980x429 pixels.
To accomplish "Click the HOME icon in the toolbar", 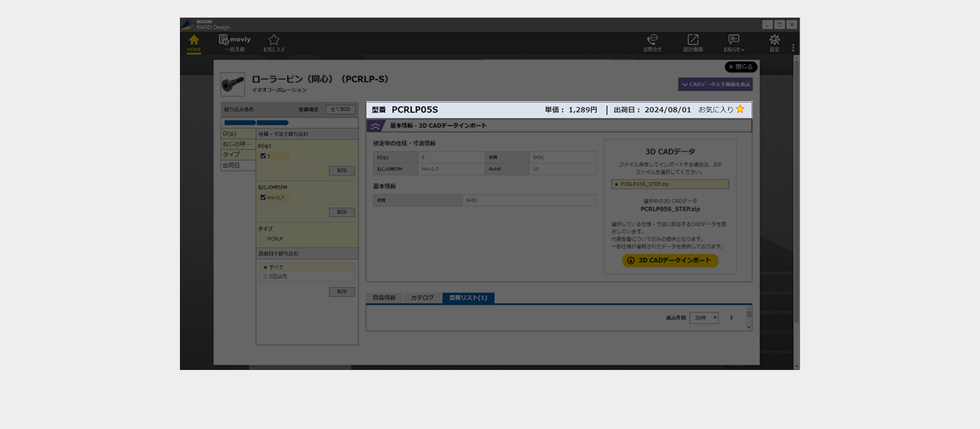I will (x=194, y=43).
